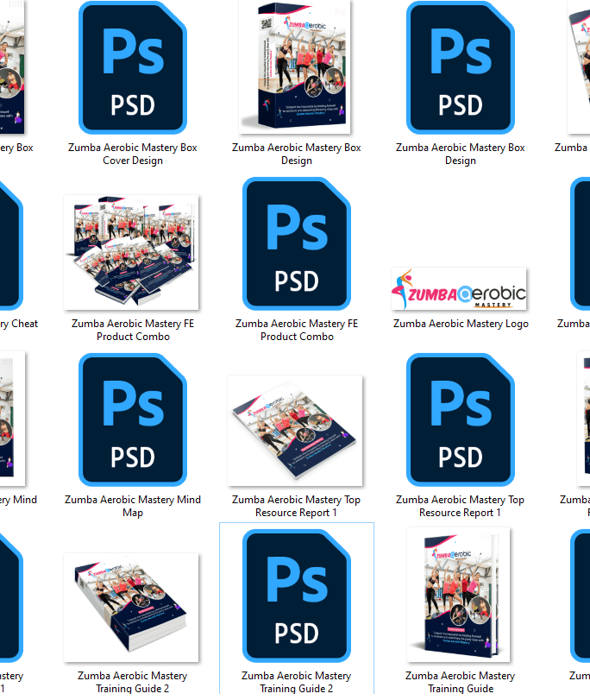Click the 'Zumba Aerobic Mastery Mind Map' file name
590x700 pixels.
coord(133,506)
